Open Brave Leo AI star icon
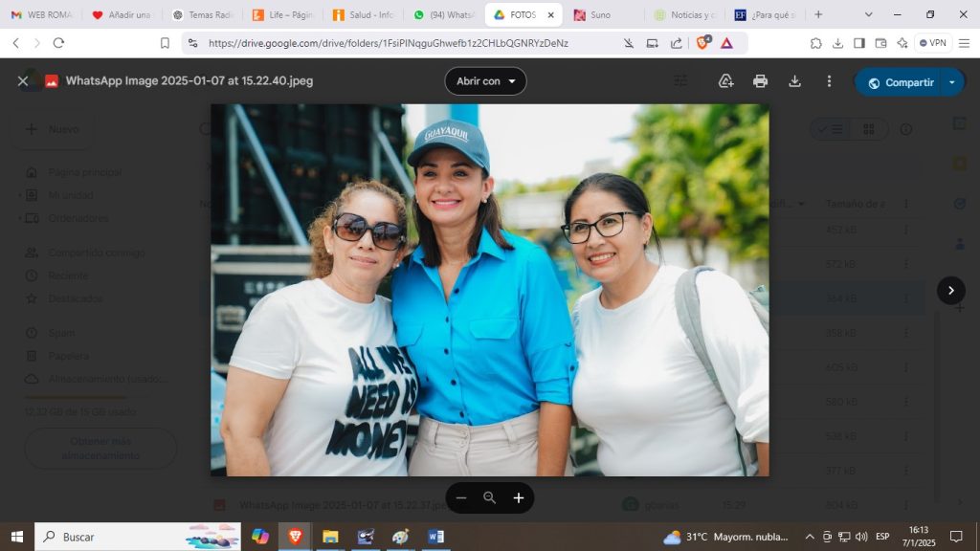The image size is (980, 551). pyautogui.click(x=902, y=43)
